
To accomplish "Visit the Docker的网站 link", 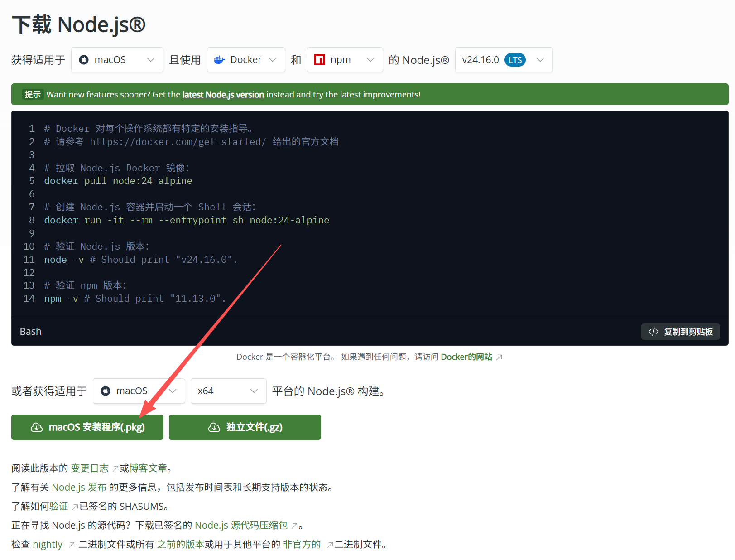I will click(466, 357).
